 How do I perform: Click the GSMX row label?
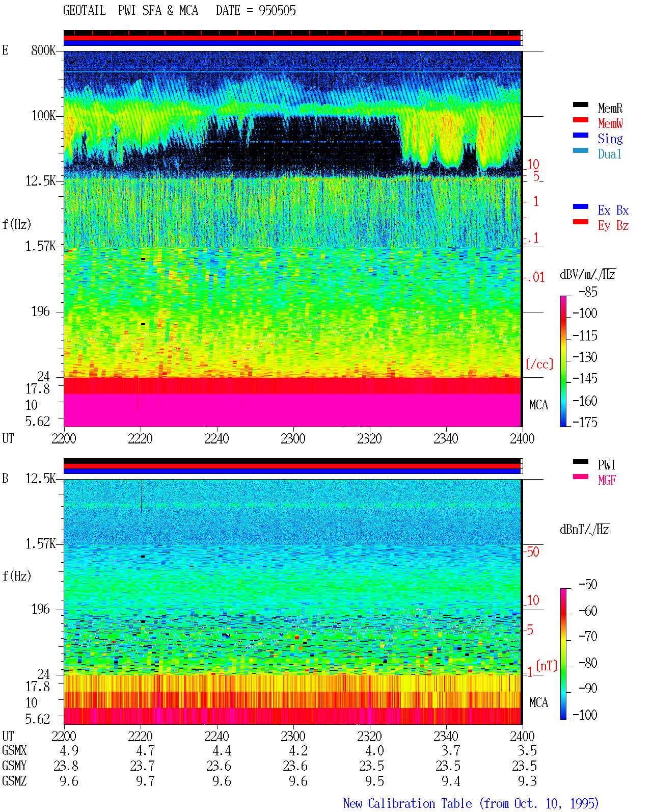[x=14, y=750]
